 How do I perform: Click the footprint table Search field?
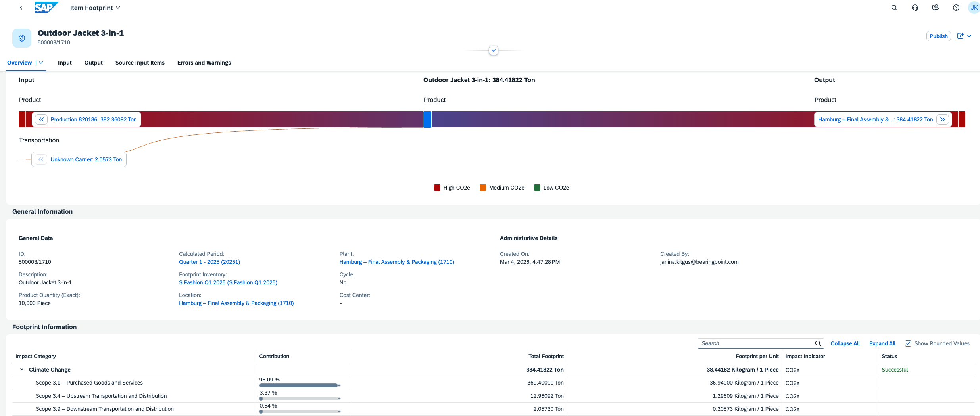click(x=756, y=343)
